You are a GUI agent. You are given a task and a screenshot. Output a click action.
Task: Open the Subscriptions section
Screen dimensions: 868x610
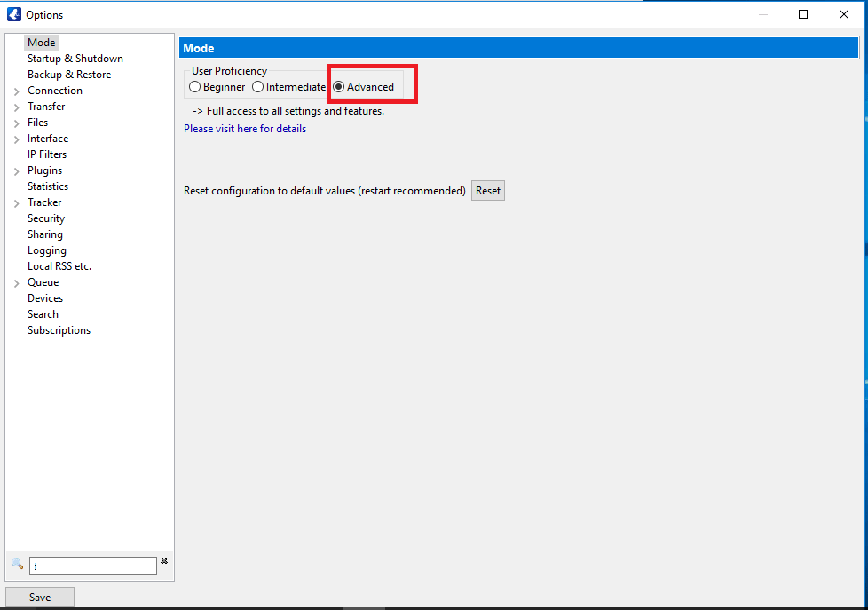point(59,331)
